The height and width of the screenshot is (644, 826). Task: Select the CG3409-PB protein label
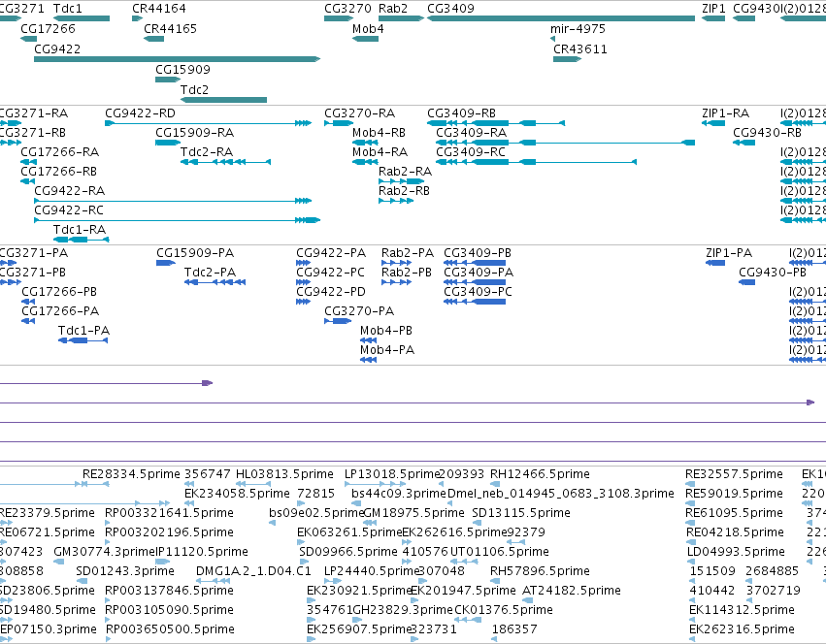pos(478,253)
